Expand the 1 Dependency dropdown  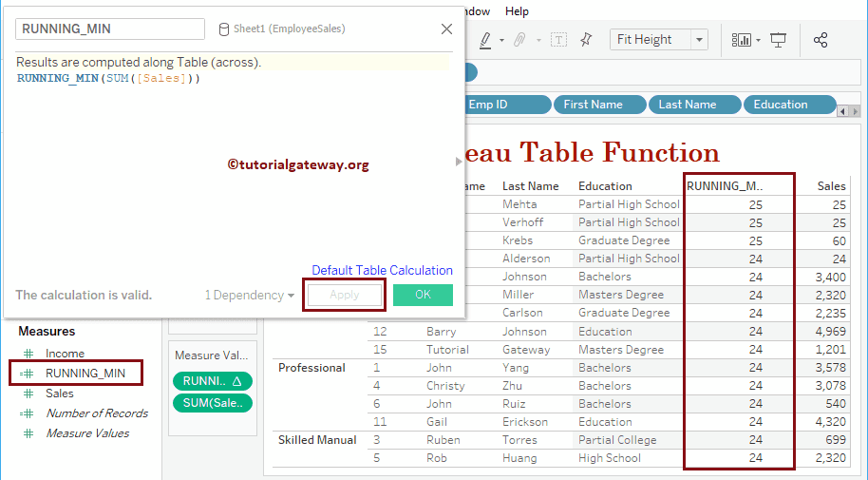tap(249, 296)
